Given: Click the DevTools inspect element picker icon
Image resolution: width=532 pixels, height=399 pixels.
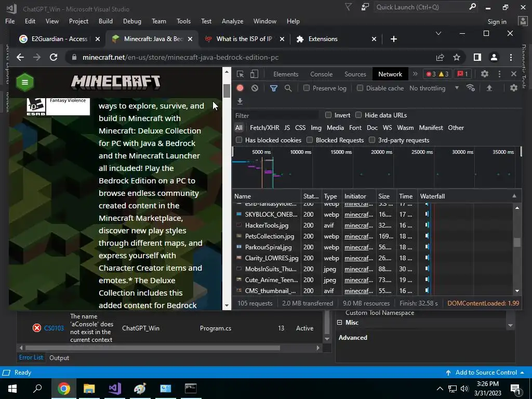Looking at the screenshot, I should pos(240,74).
